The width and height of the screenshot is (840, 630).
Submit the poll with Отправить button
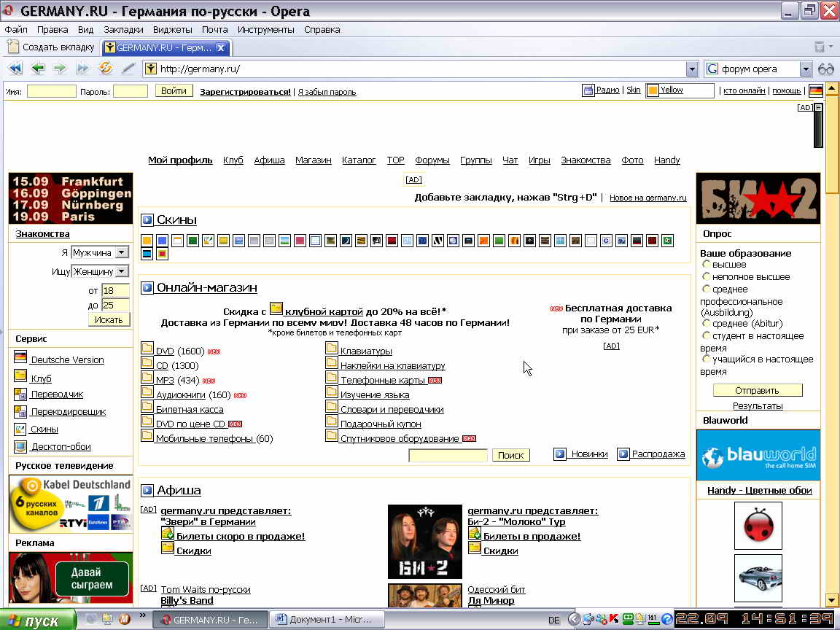click(x=758, y=391)
